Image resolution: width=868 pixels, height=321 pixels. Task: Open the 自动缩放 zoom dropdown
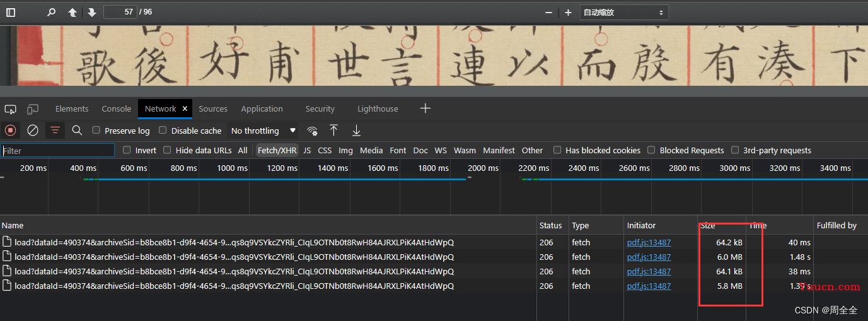624,13
